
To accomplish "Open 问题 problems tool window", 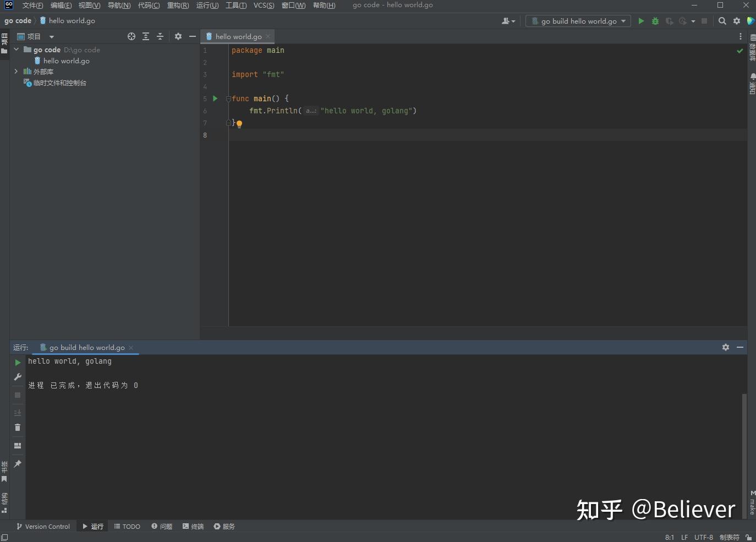I will click(162, 527).
